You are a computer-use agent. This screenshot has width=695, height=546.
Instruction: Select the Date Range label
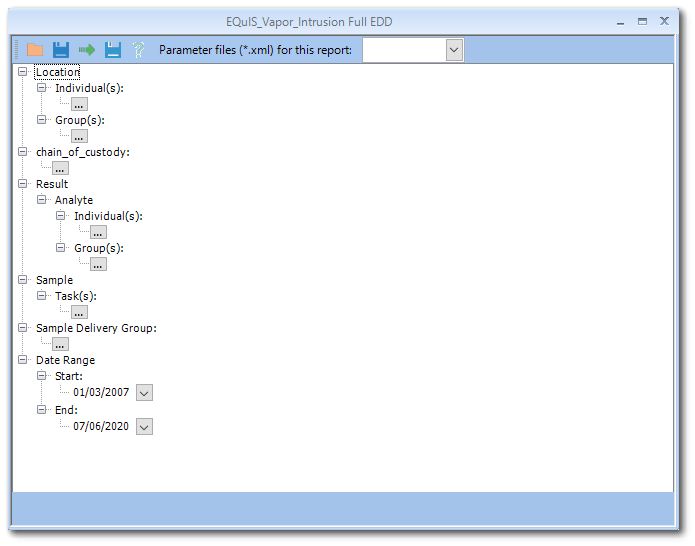[65, 360]
